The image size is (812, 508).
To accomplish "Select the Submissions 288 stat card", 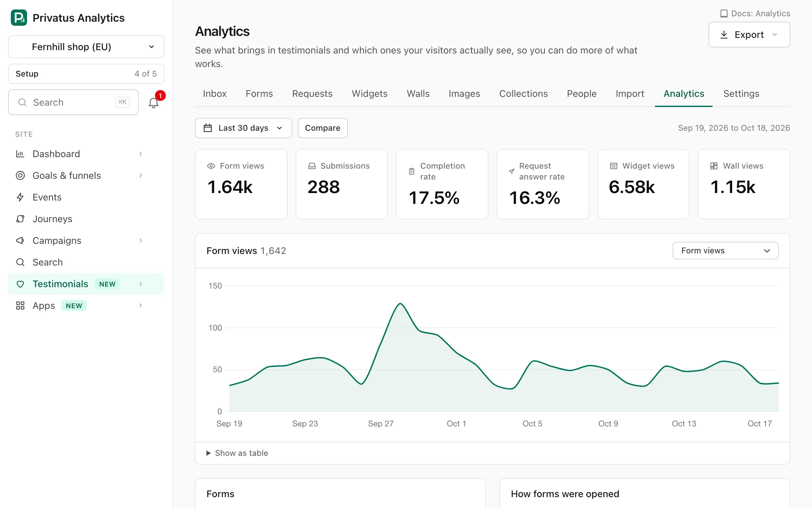I will click(x=342, y=184).
